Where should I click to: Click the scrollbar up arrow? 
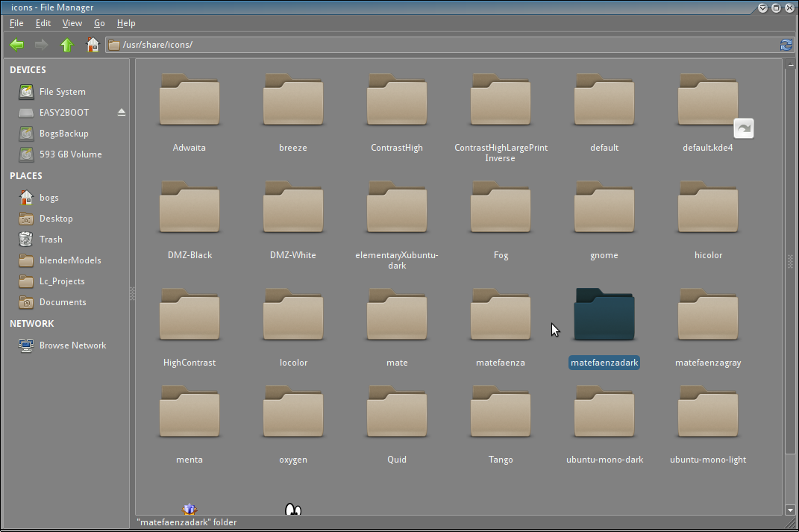[790, 64]
